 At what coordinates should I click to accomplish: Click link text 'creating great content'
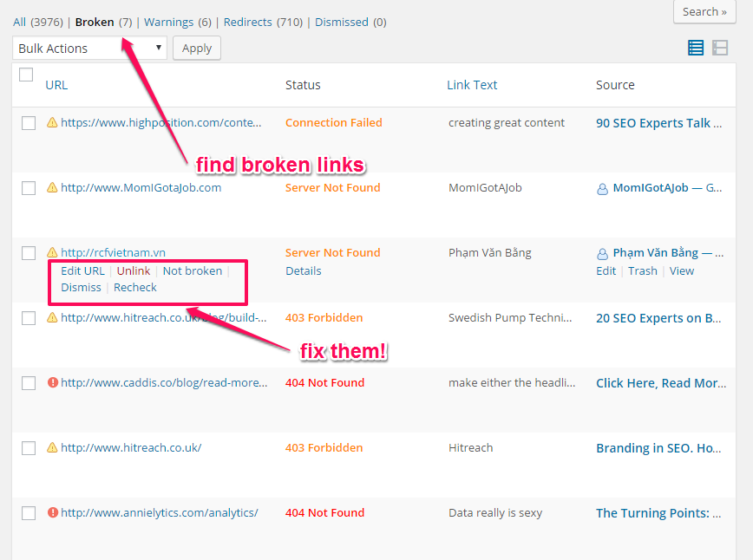click(x=506, y=123)
